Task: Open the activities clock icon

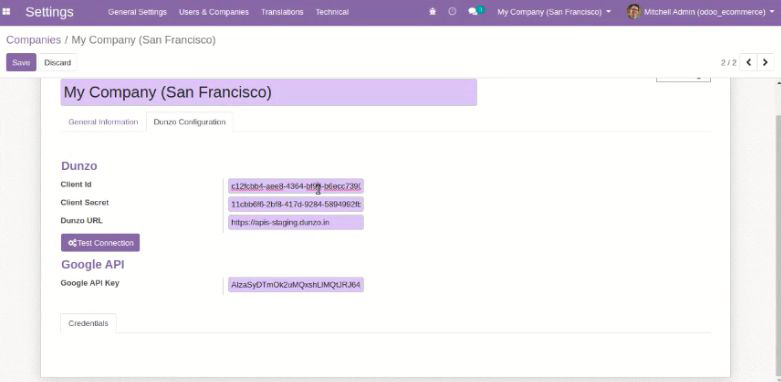Action: (x=452, y=11)
